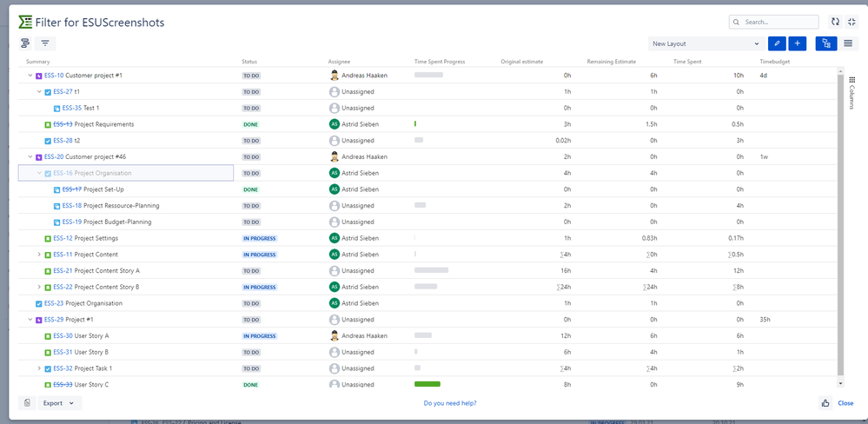Open the 'Do you need help?' link

click(450, 403)
